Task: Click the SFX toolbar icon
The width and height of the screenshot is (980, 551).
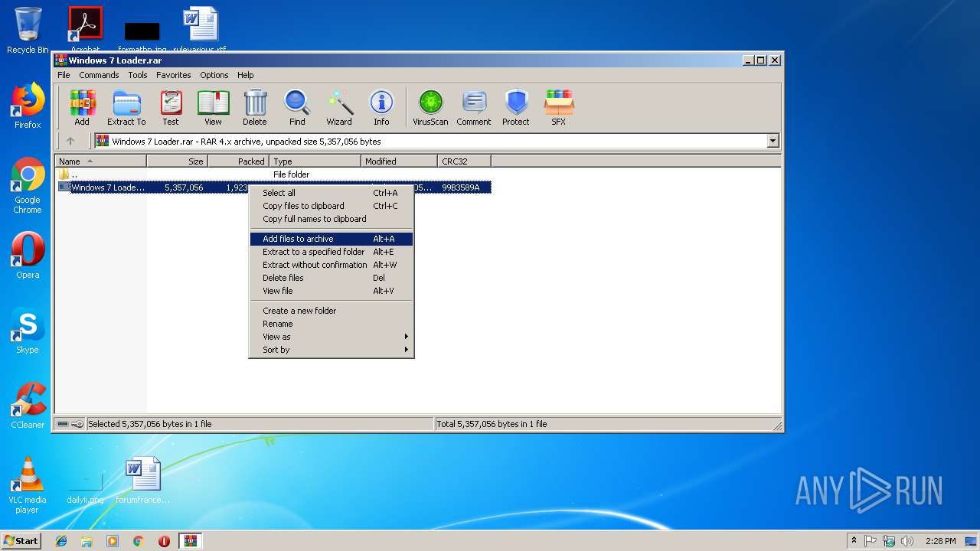Action: tap(559, 108)
